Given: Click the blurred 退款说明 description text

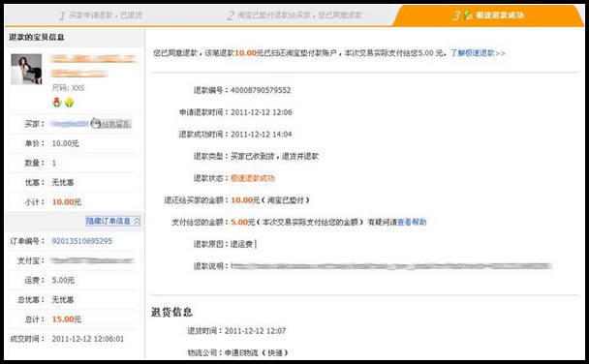Looking at the screenshot, I should [x=391, y=266].
